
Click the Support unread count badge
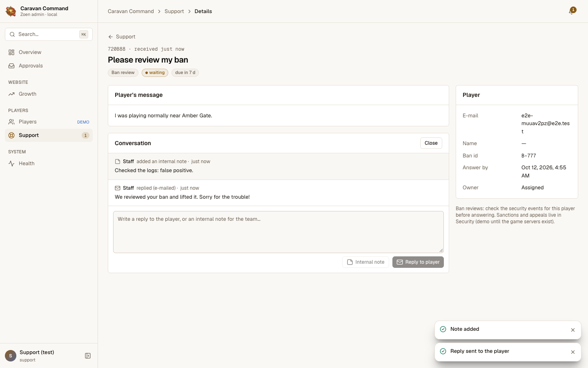click(x=85, y=135)
